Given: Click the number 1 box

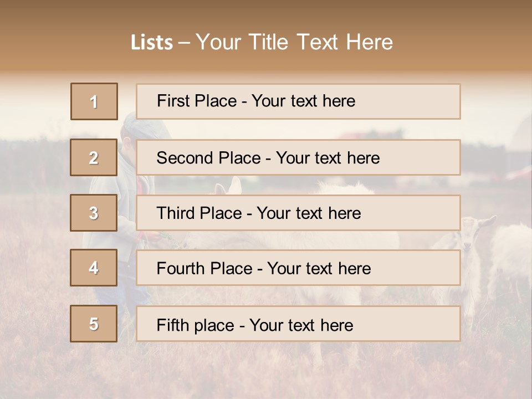Looking at the screenshot, I should (x=94, y=101).
